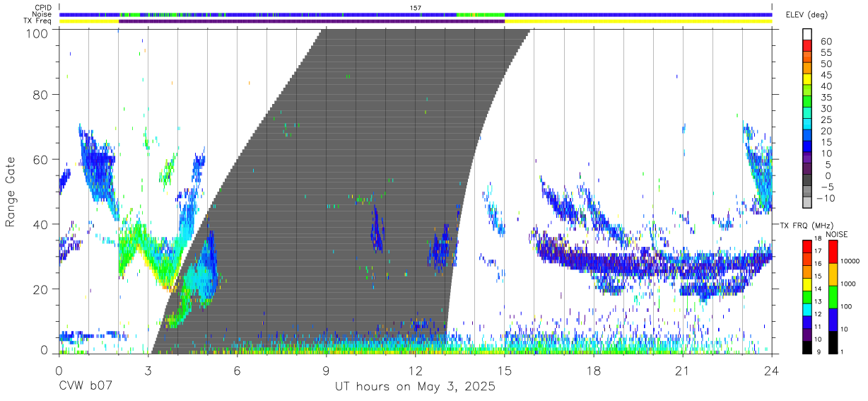
Task: Click the black bottom segment of TX FRQ bar
Action: tap(807, 346)
